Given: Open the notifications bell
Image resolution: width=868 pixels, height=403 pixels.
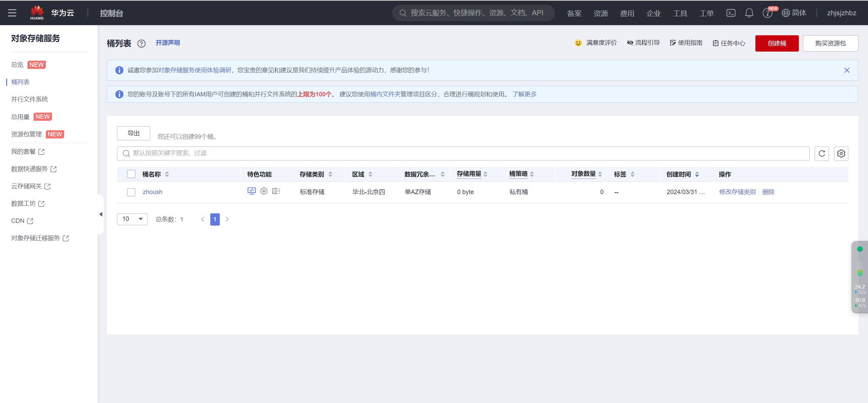Looking at the screenshot, I should [749, 13].
